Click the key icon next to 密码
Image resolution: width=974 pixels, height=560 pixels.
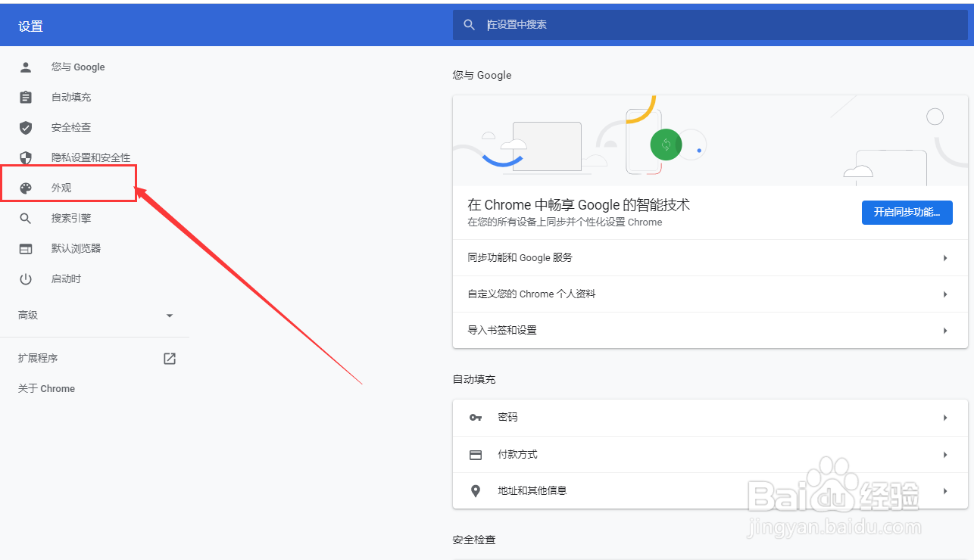[476, 417]
